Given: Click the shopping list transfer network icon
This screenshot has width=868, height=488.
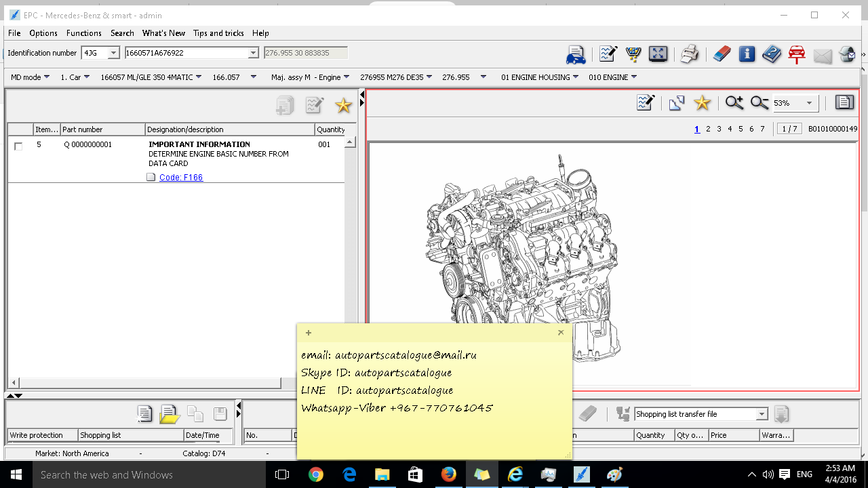Looking at the screenshot, I should [x=623, y=413].
